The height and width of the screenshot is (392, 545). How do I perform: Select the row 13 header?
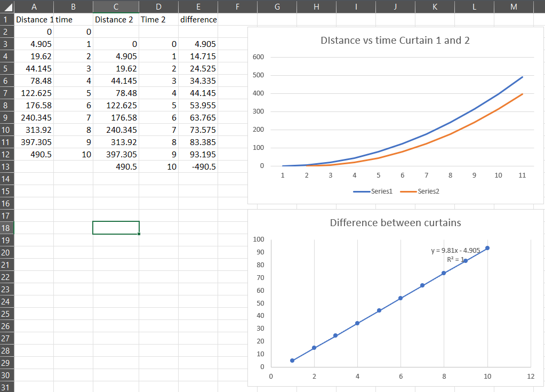coord(7,166)
